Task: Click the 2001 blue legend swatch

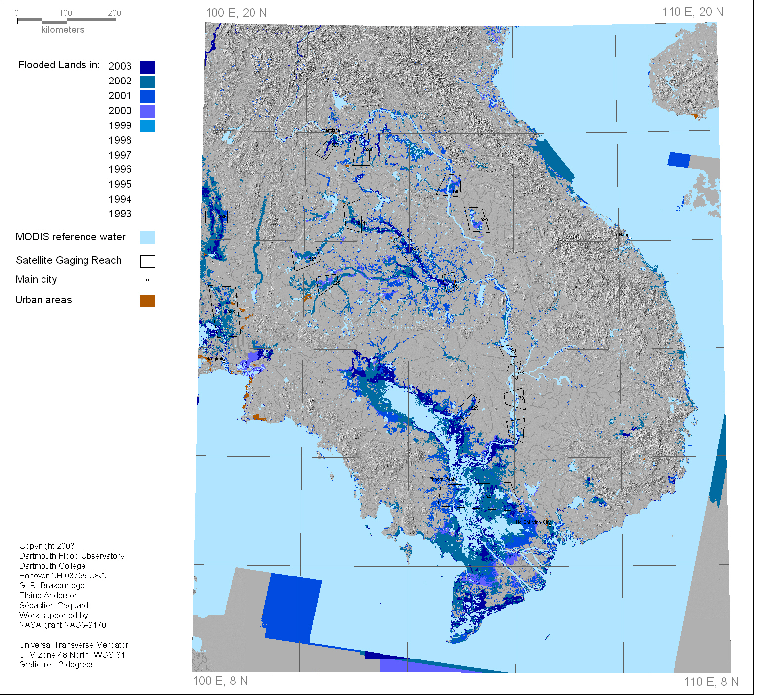Action: click(147, 96)
